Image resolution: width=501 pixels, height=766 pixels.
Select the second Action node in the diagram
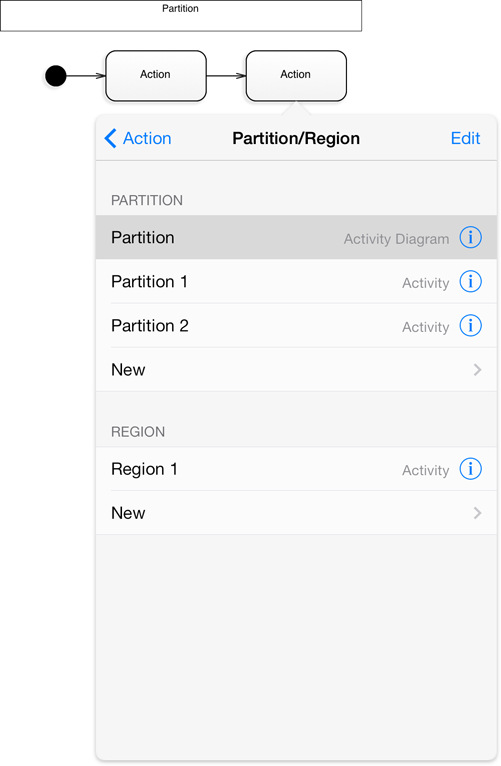tap(296, 76)
